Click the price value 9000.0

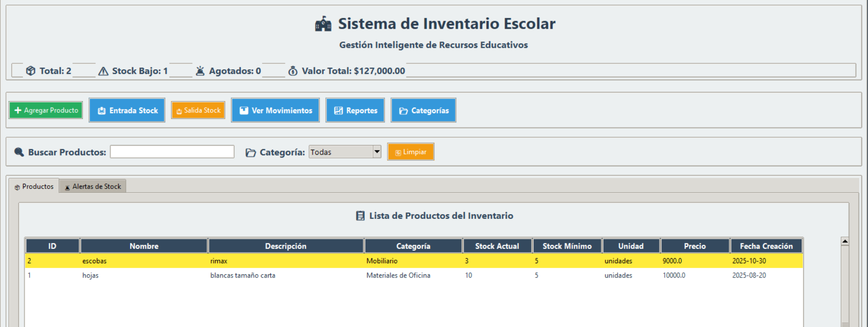[672, 261]
